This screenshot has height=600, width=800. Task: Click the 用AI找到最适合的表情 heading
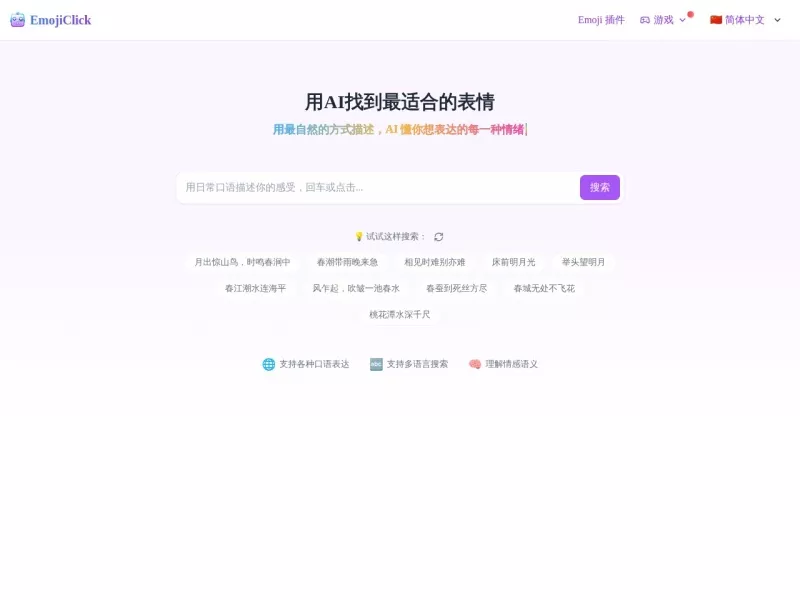tap(399, 102)
